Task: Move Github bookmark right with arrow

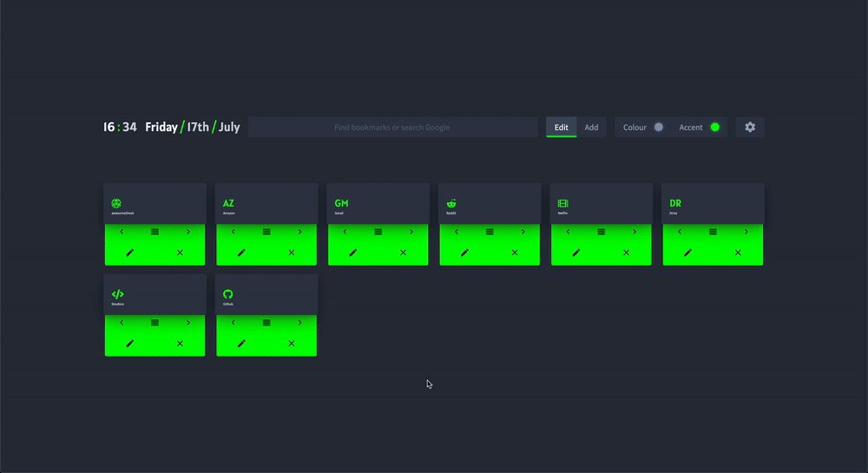Action: (300, 323)
